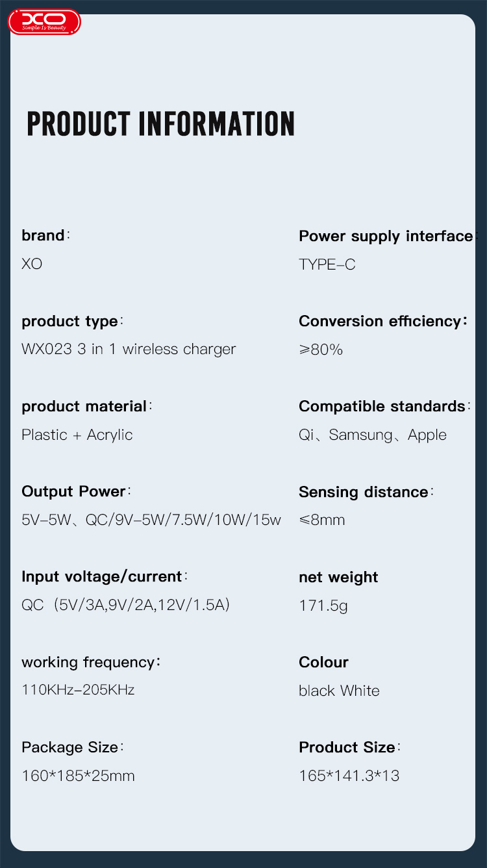Click the Output Power label

point(76,491)
